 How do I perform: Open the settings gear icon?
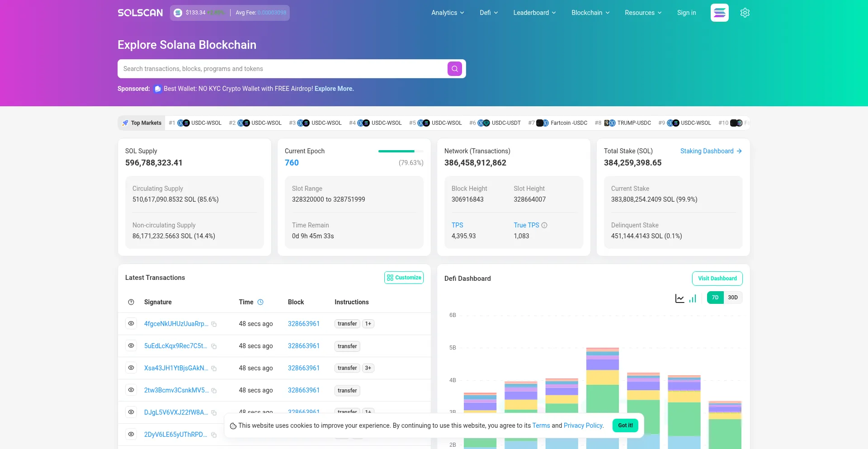(745, 13)
